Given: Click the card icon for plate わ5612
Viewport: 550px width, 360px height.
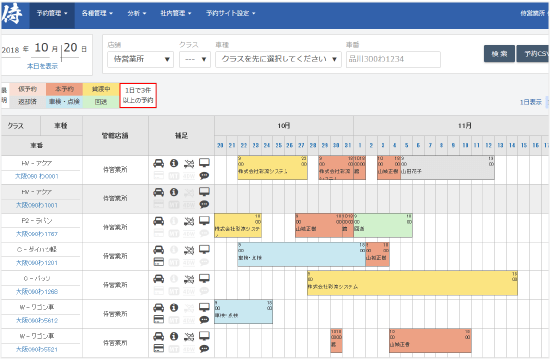Looking at the screenshot, I should (x=159, y=319).
